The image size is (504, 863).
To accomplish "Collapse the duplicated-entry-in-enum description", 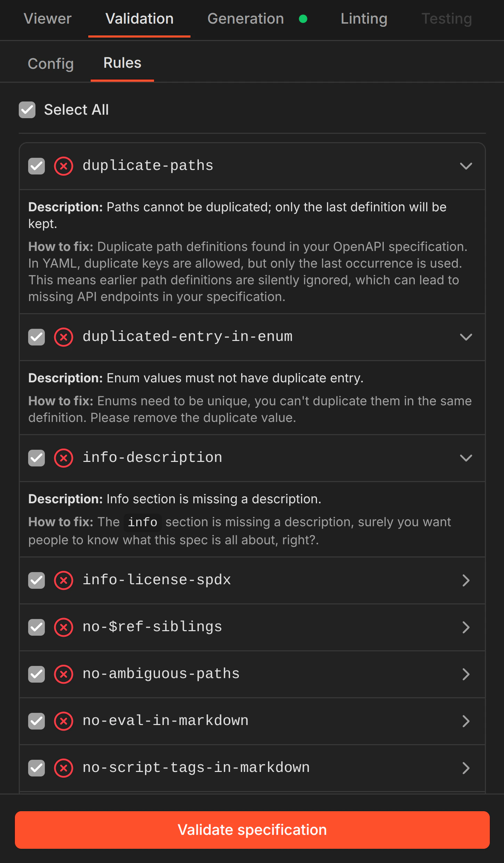I will click(x=466, y=337).
